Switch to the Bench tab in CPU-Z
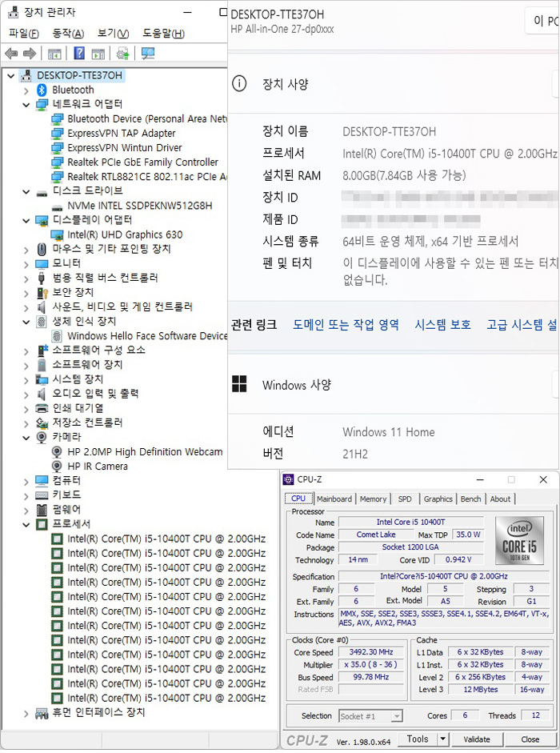This screenshot has width=560, height=753. [470, 499]
